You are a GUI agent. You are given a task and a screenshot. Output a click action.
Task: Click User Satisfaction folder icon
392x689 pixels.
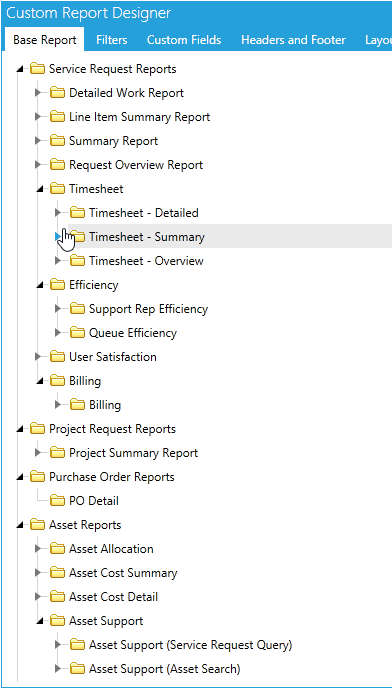57,357
